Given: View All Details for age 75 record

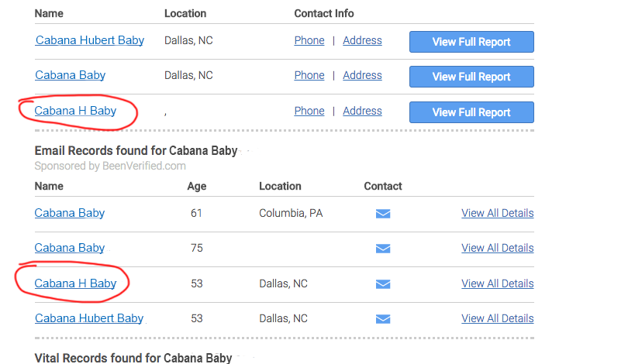Looking at the screenshot, I should pyautogui.click(x=497, y=248).
